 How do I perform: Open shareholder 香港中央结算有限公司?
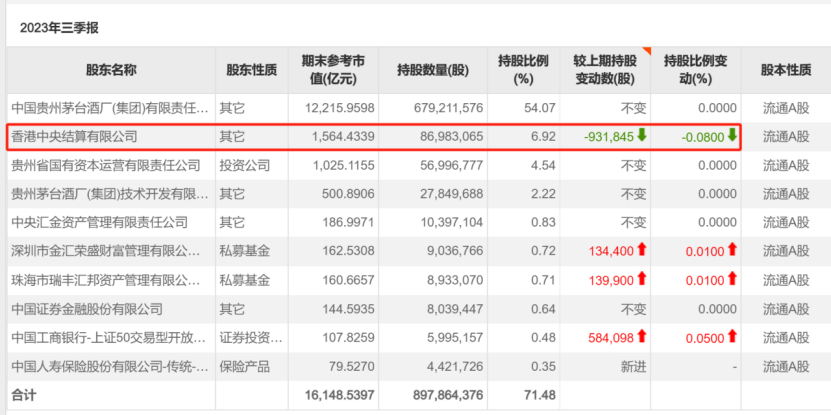tap(73, 136)
